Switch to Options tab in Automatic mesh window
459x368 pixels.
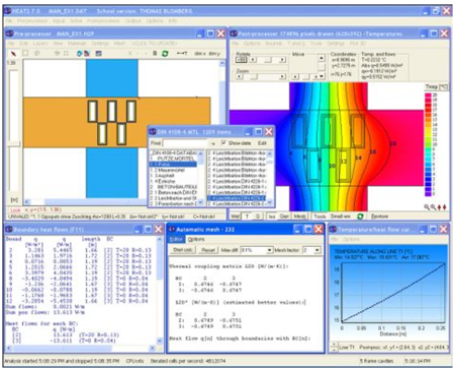coord(196,239)
